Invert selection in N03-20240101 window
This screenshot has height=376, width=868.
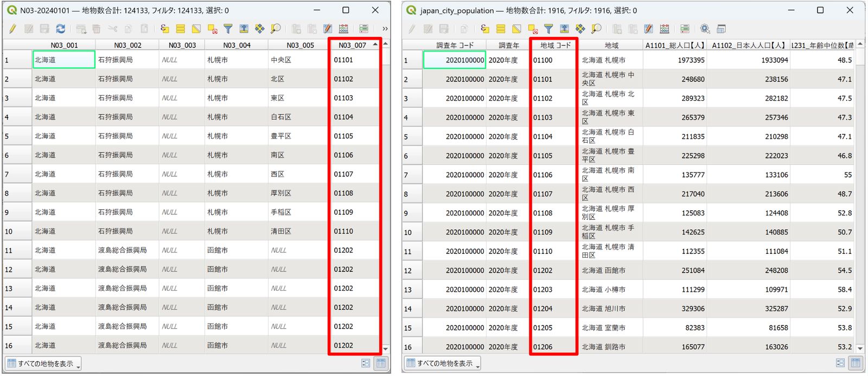pos(196,29)
